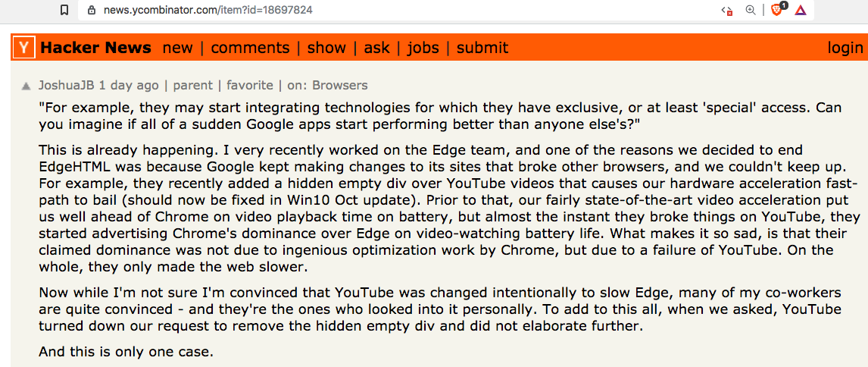Click the 'submit' link
Screen dimensions: 868x367
pos(482,48)
